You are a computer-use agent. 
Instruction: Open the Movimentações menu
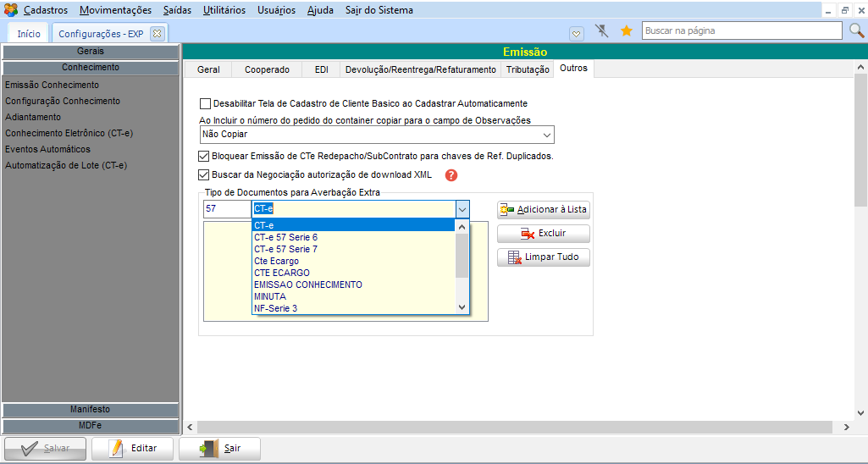(x=115, y=10)
